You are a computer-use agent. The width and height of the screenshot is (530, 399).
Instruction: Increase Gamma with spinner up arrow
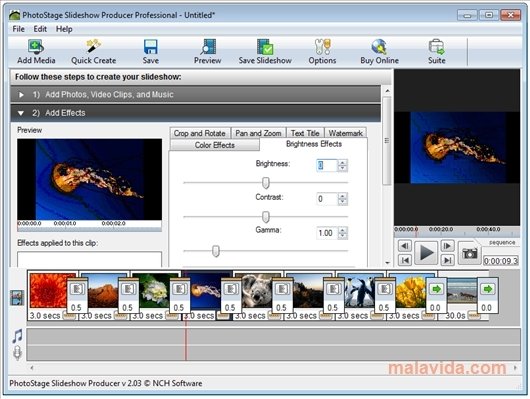[342, 230]
